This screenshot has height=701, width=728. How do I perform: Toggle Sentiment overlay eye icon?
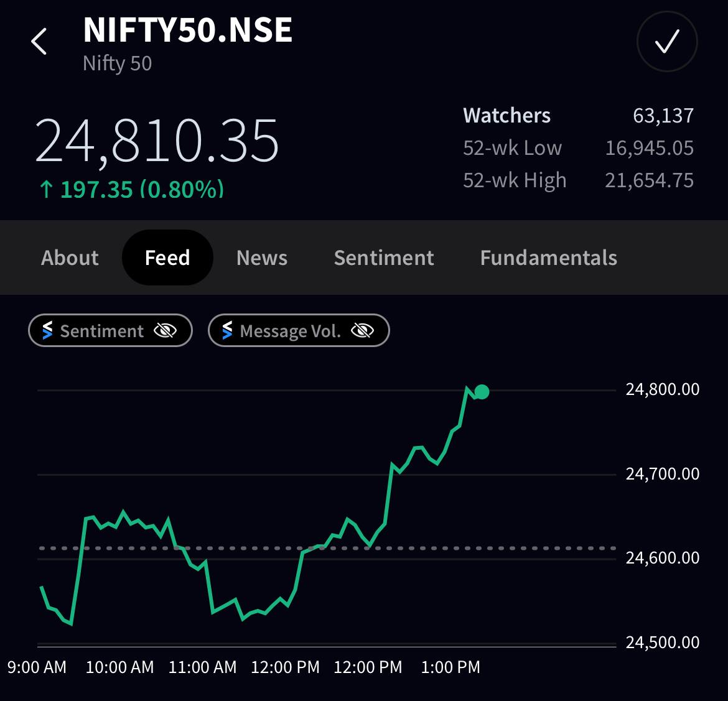click(x=166, y=330)
